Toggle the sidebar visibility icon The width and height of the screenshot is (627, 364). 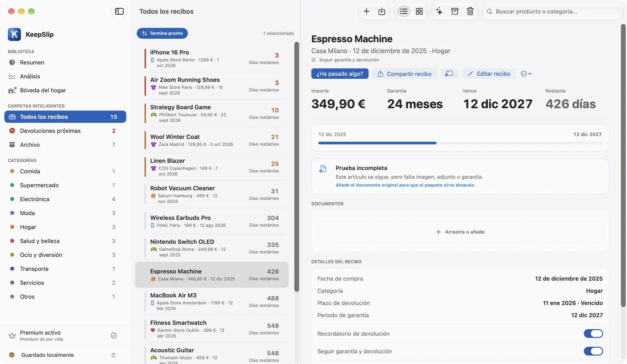(x=119, y=11)
